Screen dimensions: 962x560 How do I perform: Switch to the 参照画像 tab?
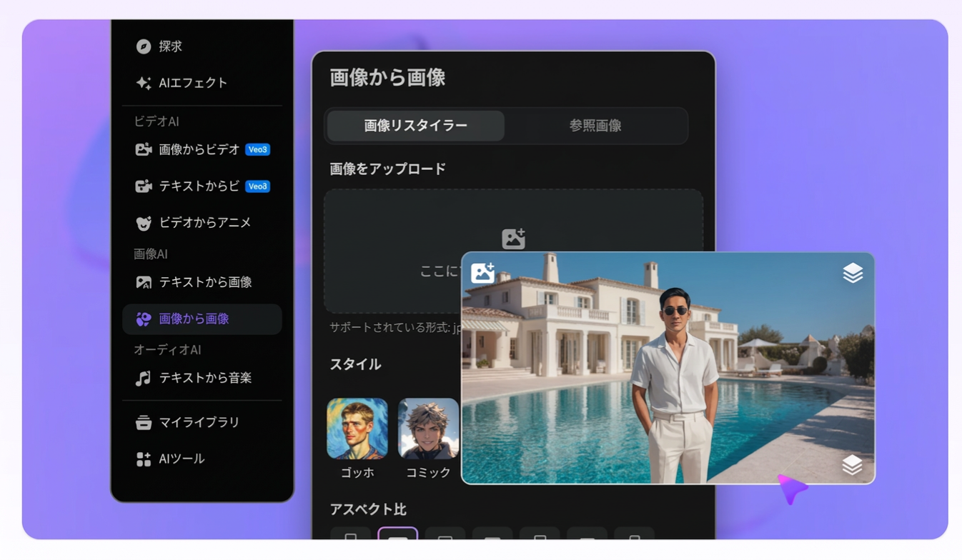(x=595, y=126)
